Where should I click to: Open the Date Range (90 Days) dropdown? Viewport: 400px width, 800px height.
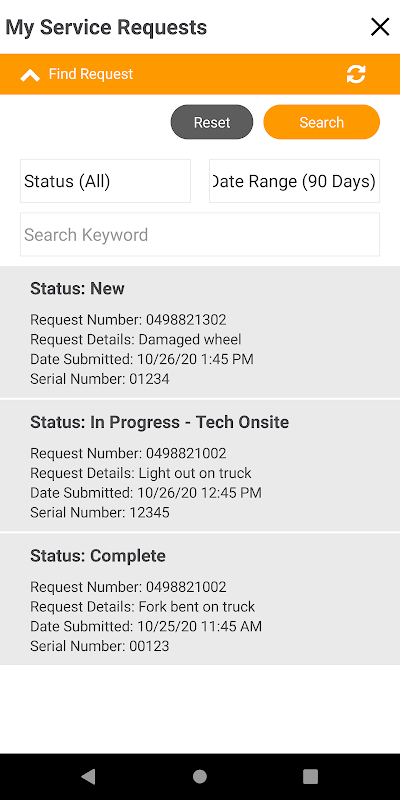294,181
